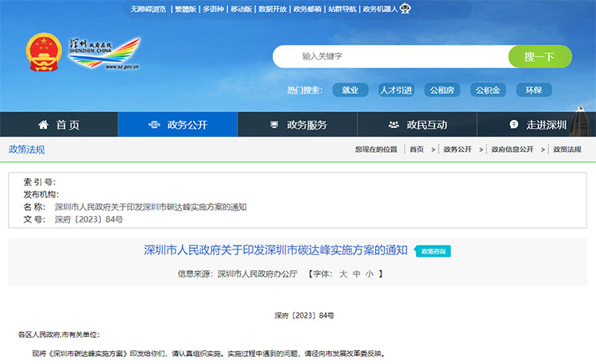Switch to 繁體版 traditional Chinese version
The height and width of the screenshot is (364, 596).
pos(185,10)
